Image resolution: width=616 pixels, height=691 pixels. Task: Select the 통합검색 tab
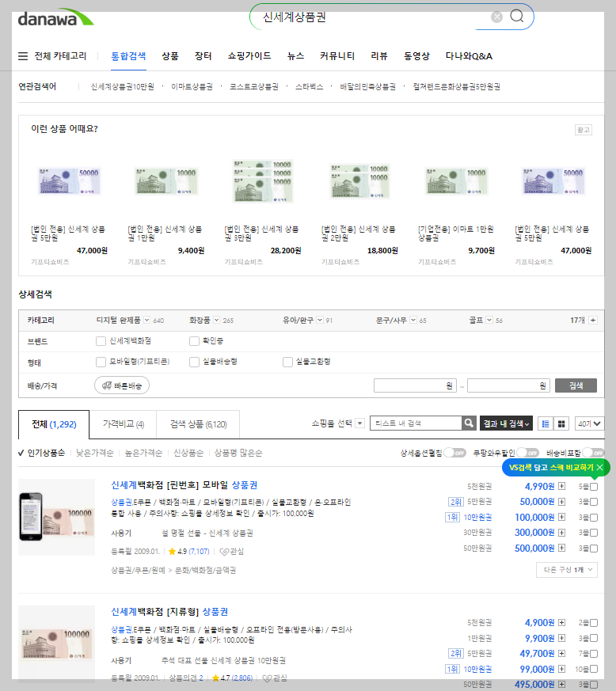pyautogui.click(x=128, y=56)
